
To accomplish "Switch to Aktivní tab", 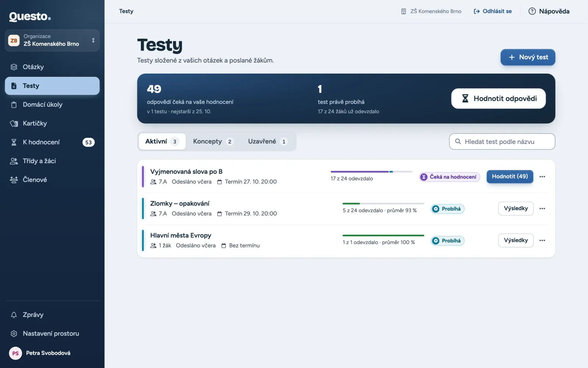I will (162, 141).
